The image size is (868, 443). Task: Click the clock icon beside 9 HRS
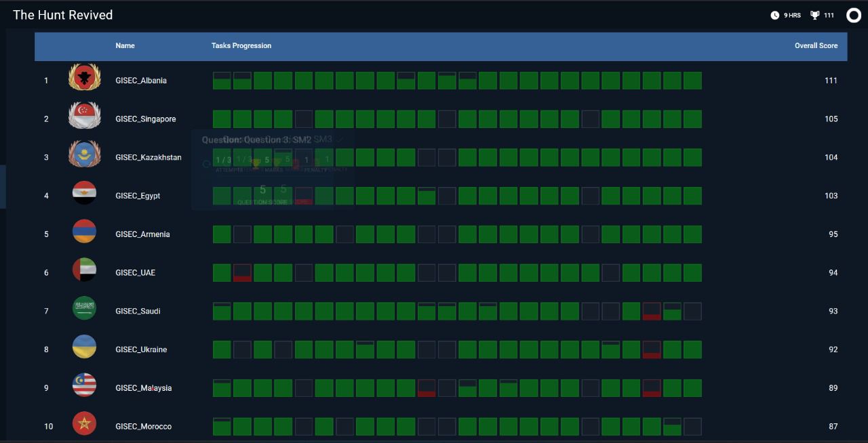click(x=774, y=15)
